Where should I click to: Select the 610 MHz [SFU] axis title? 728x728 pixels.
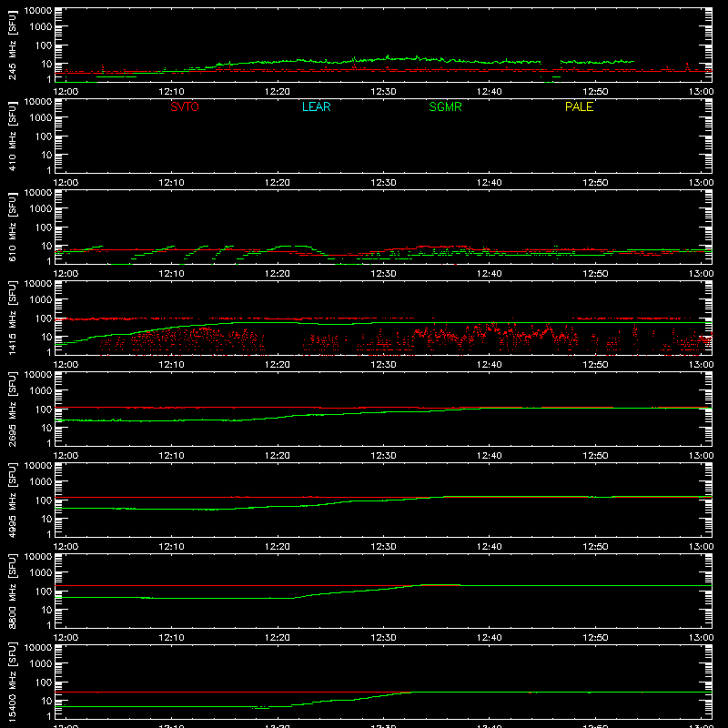point(13,227)
